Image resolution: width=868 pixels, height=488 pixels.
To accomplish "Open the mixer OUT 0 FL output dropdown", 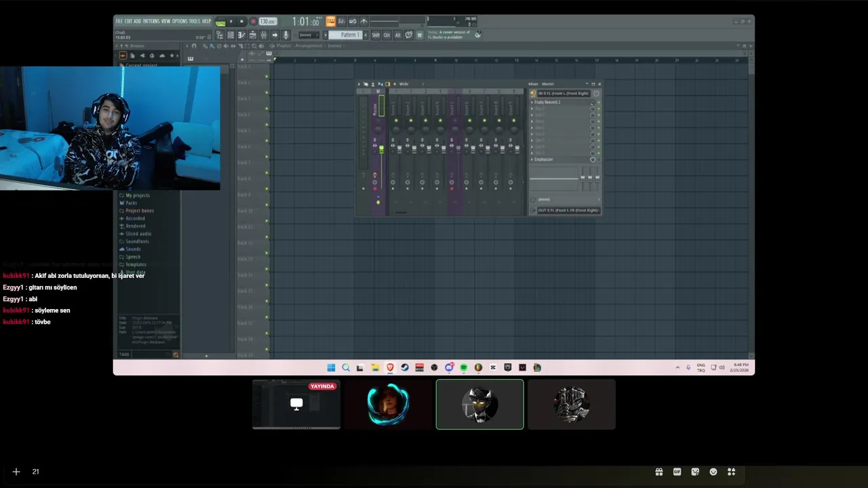I will pyautogui.click(x=568, y=210).
